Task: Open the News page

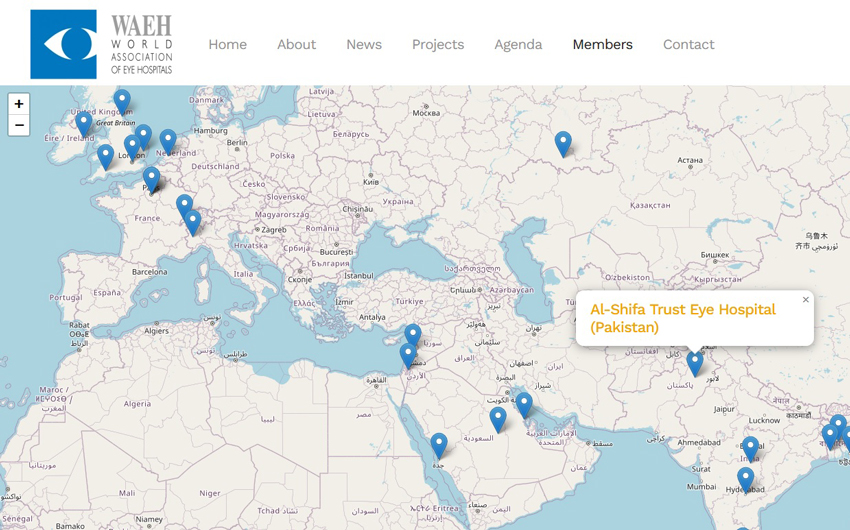Action: [364, 44]
